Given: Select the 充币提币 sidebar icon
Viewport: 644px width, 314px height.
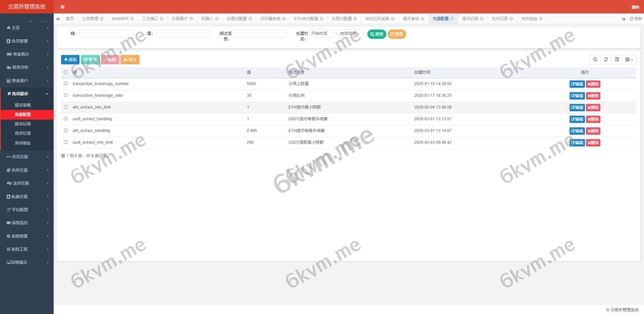Looking at the screenshot, I should point(9,93).
